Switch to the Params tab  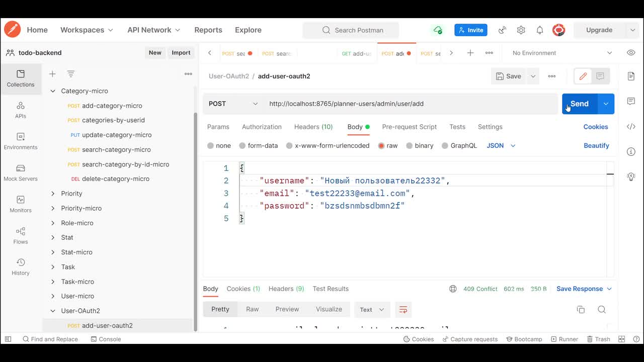click(x=218, y=127)
